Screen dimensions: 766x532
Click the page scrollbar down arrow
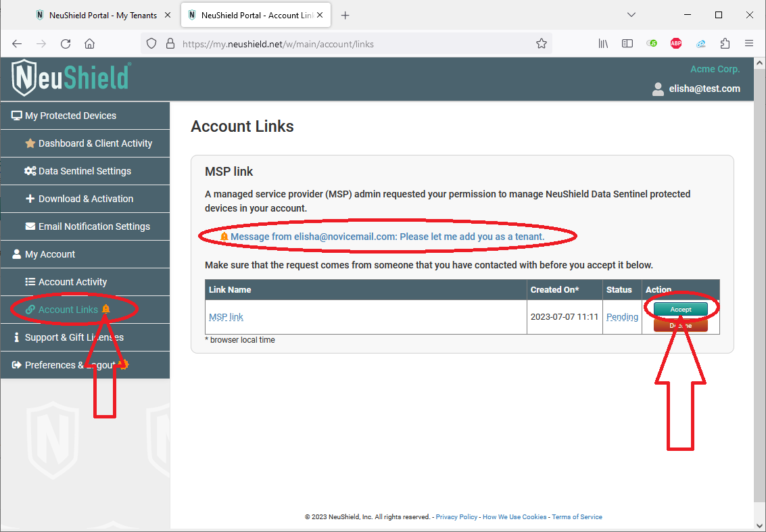(760, 525)
